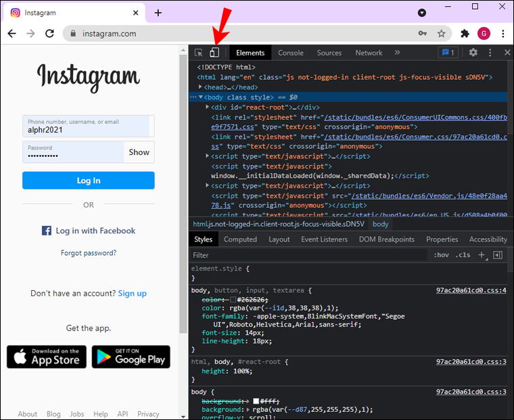The image size is (514, 420).
Task: Open the Chrome profile avatar G
Action: (484, 33)
